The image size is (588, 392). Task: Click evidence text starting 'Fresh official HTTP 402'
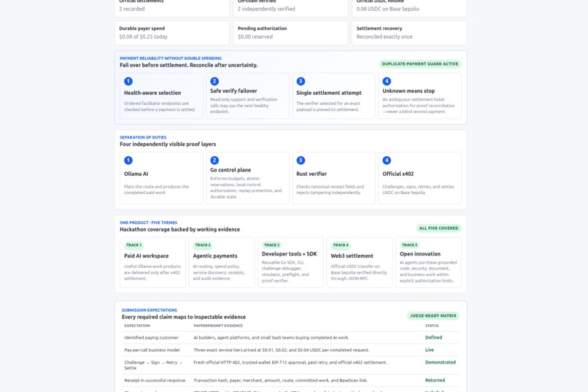290,362
